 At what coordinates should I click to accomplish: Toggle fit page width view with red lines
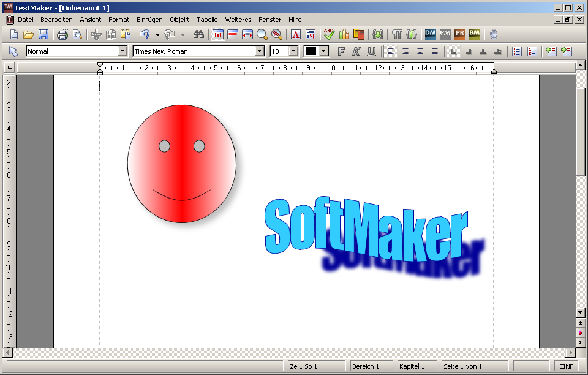click(233, 34)
